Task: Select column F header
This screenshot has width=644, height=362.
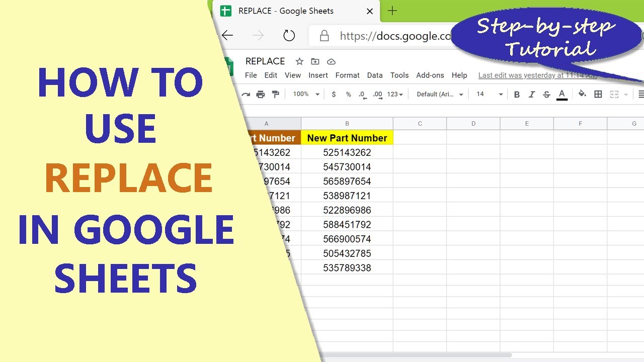Action: coord(580,124)
